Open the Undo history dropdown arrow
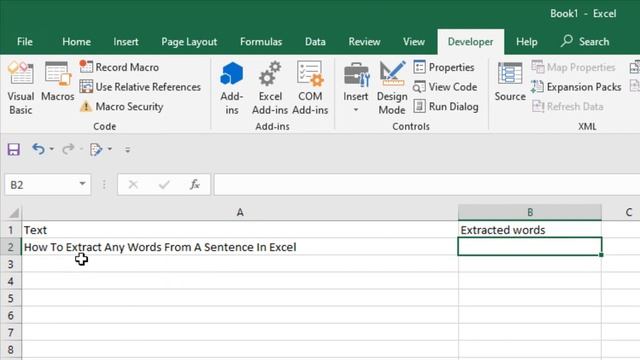The width and height of the screenshot is (640, 360). point(52,149)
